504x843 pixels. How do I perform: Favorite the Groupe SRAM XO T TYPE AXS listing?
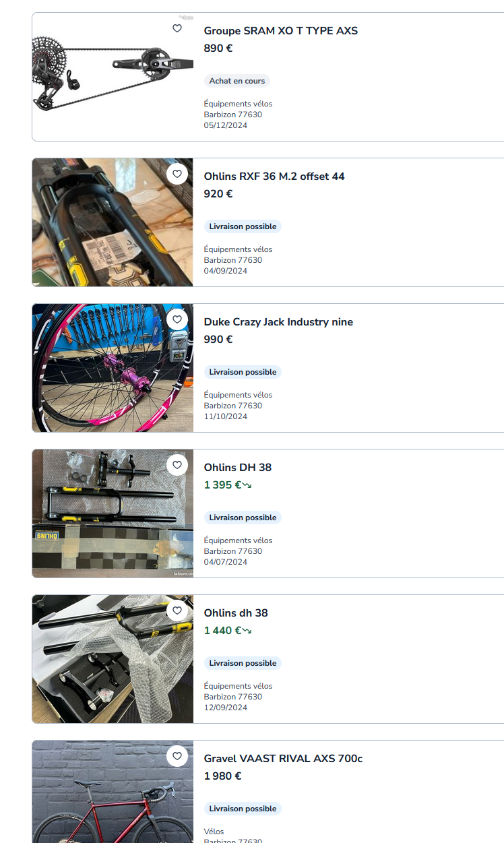tap(177, 28)
